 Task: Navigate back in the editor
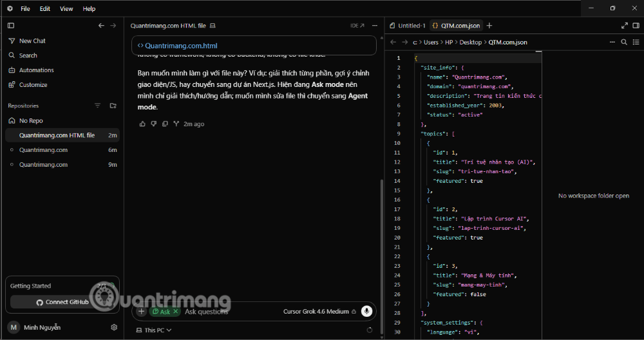393,42
